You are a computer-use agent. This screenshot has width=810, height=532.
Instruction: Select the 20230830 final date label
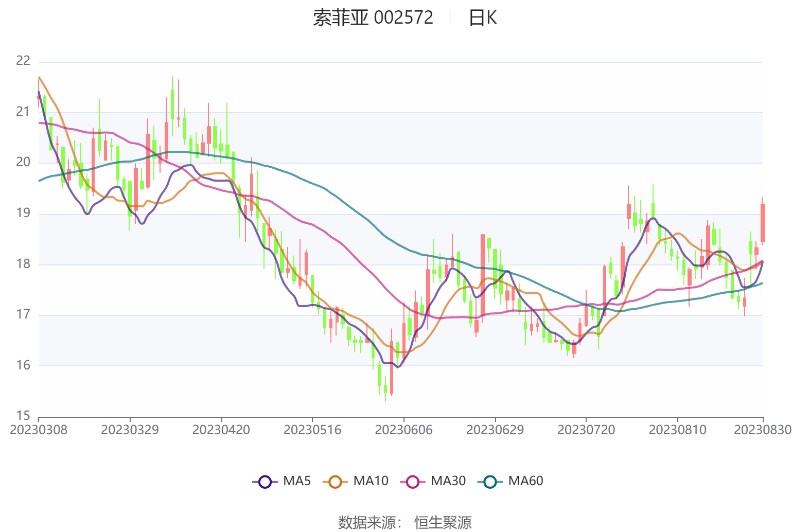(763, 430)
